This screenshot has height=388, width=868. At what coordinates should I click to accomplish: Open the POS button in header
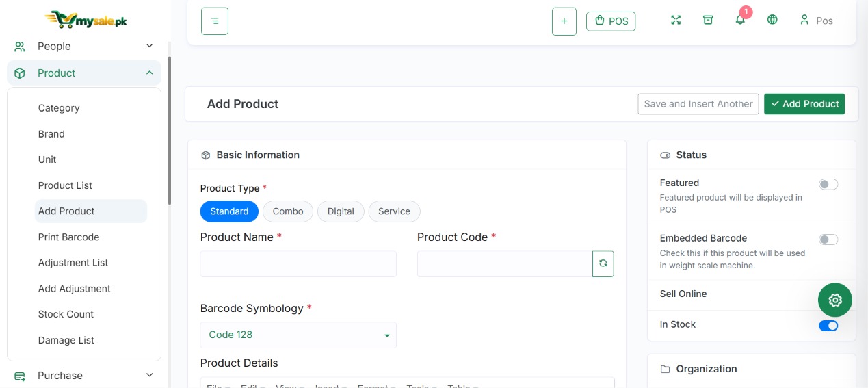(x=611, y=21)
